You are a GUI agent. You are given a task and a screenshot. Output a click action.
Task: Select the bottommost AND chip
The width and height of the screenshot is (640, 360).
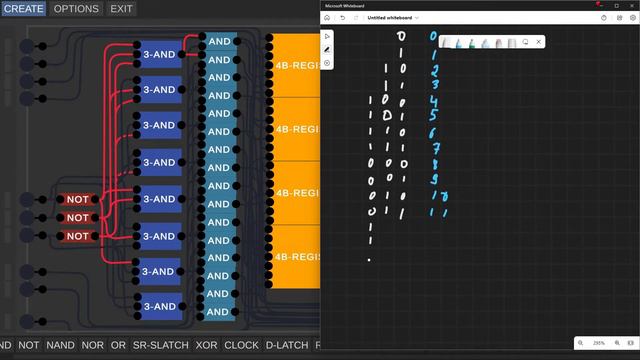(x=218, y=312)
